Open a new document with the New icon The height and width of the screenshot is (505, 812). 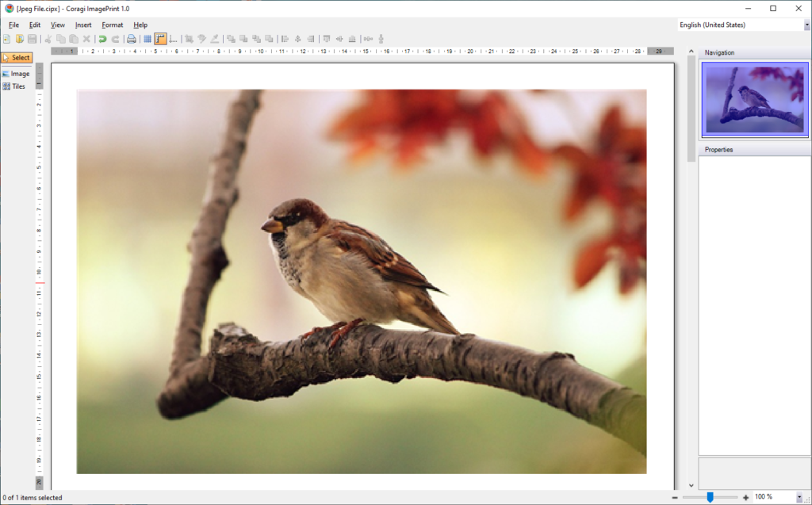pos(6,38)
